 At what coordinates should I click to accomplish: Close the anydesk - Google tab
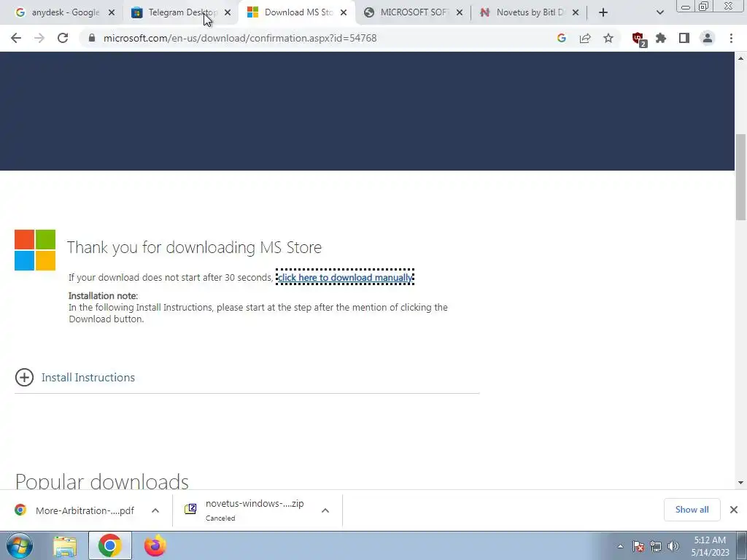(112, 13)
